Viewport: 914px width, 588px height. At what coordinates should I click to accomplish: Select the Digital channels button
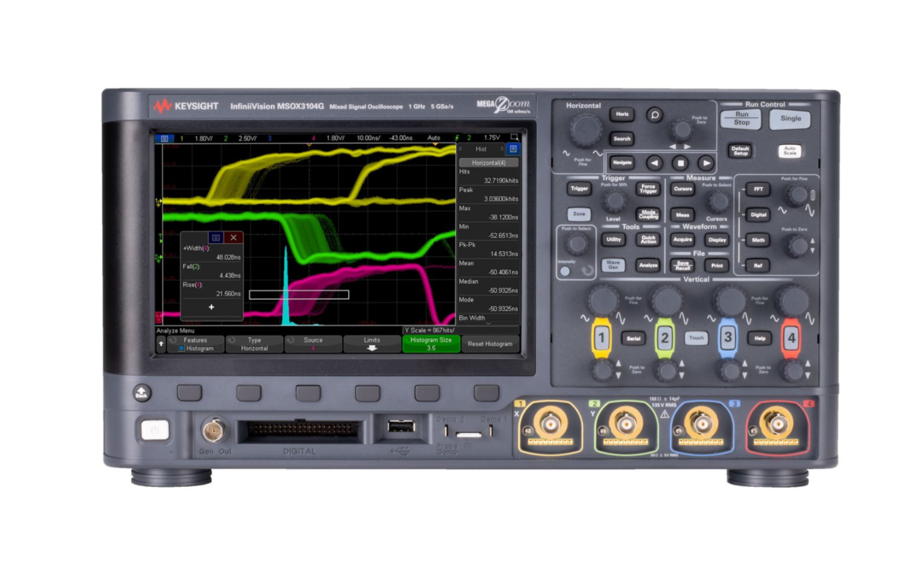(758, 215)
